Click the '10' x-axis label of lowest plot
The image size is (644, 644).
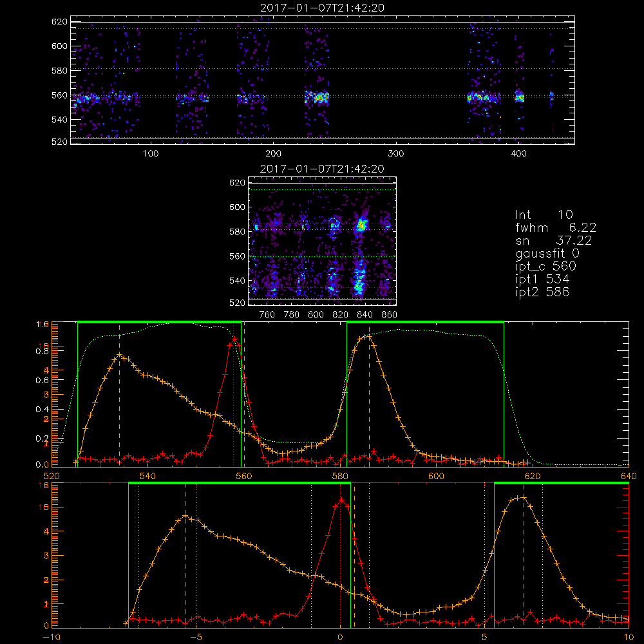click(x=629, y=637)
